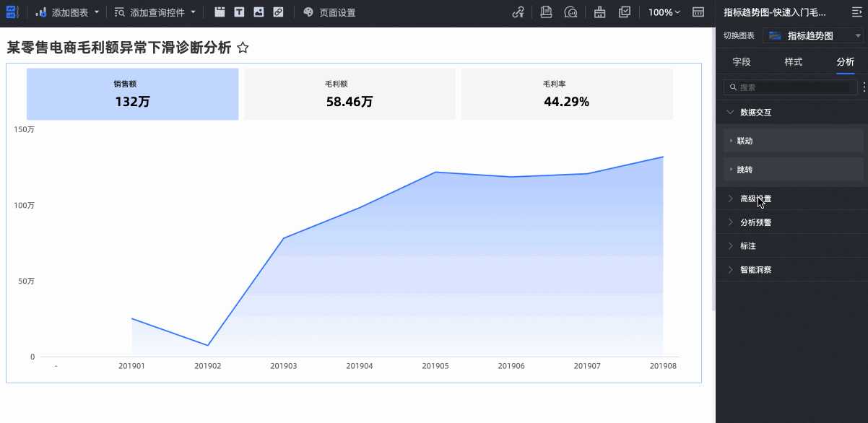The width and height of the screenshot is (868, 423).
Task: Click the indicator trend chart type icon
Action: click(x=775, y=35)
